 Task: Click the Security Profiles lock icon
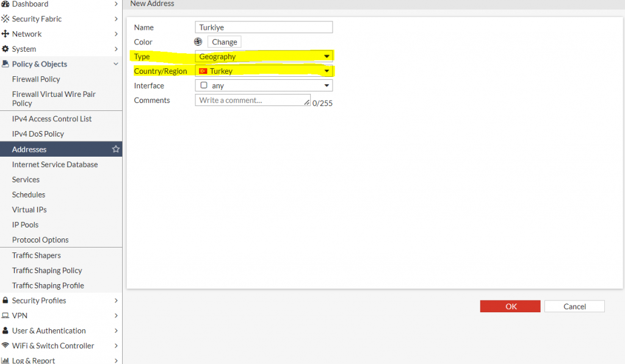(5, 301)
